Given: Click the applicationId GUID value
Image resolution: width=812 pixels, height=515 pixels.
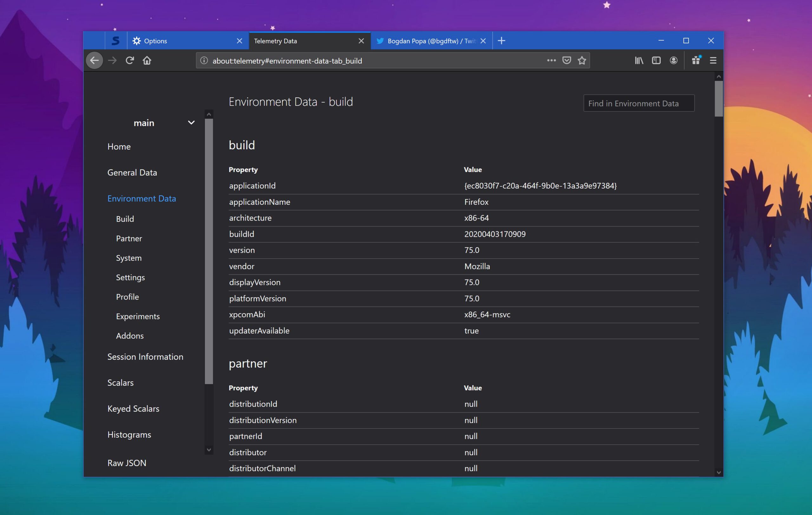Looking at the screenshot, I should (540, 186).
